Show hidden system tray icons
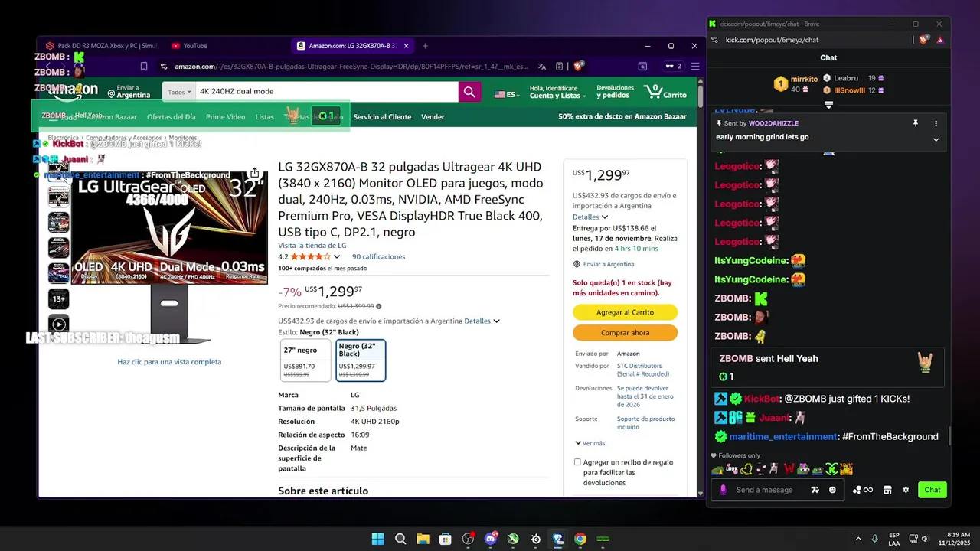The height and width of the screenshot is (551, 980). (x=857, y=539)
